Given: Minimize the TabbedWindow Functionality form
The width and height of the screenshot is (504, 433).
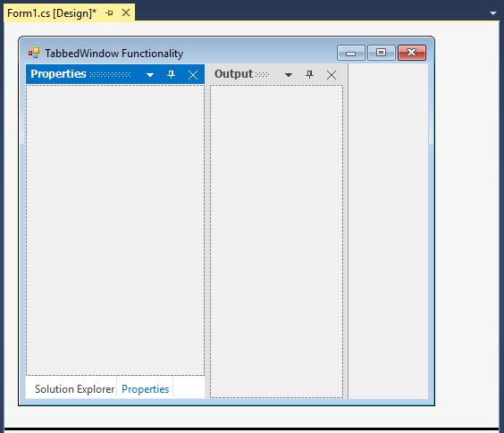Looking at the screenshot, I should tap(350, 53).
